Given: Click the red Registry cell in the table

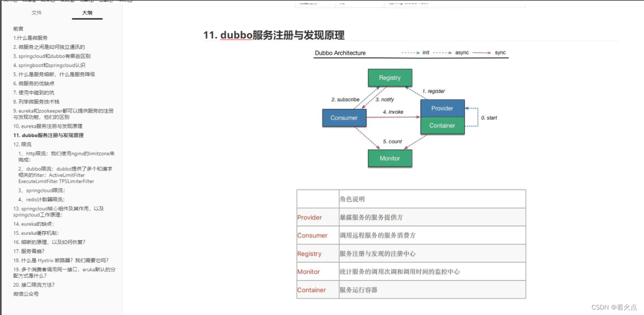Looking at the screenshot, I should (318, 253).
